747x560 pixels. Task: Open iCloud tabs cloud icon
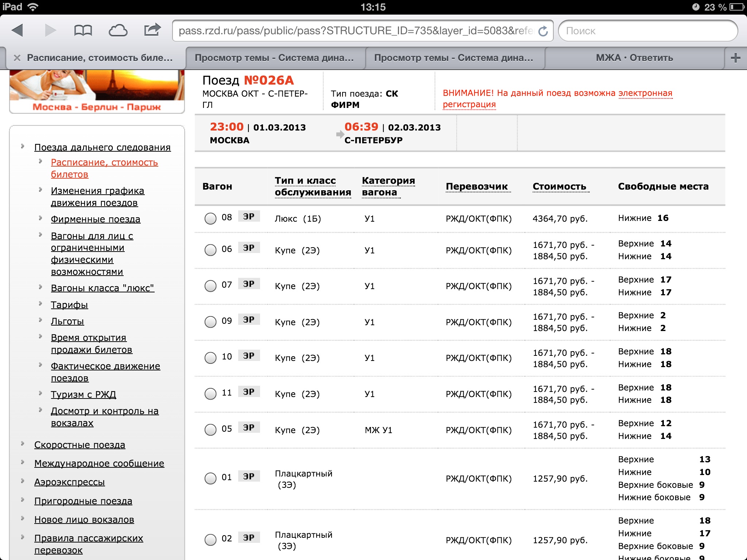tap(118, 30)
